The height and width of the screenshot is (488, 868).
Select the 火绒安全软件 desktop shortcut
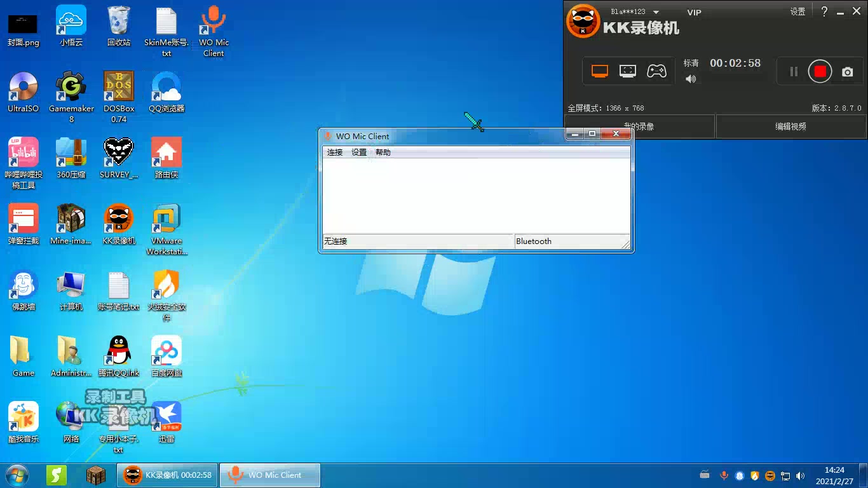(x=166, y=296)
